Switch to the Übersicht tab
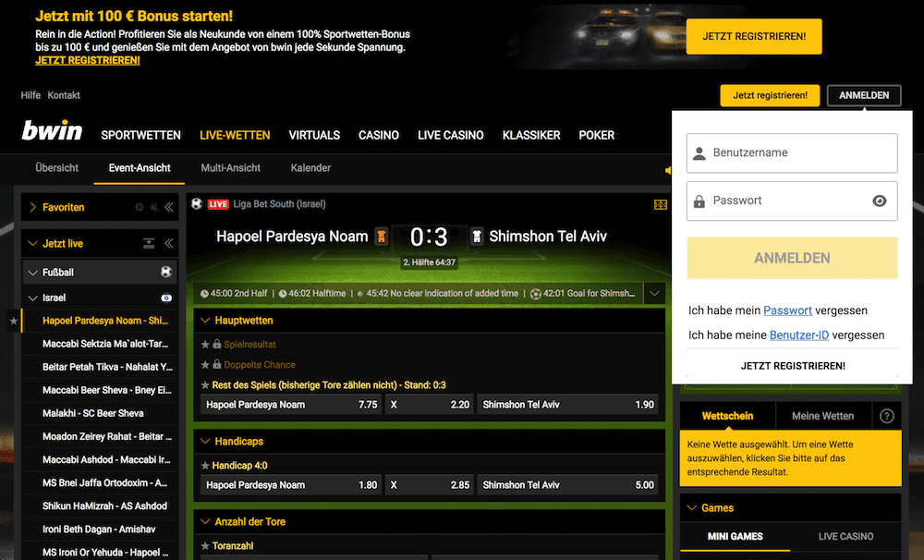Viewport: 924px width, 560px height. point(56,168)
